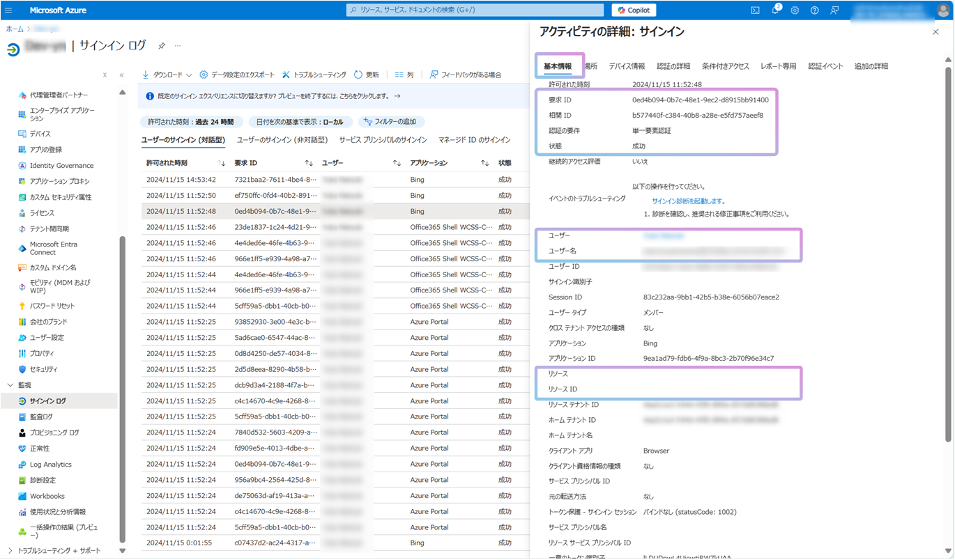
Task: Click サインイン診断を起動します link
Action: point(689,201)
